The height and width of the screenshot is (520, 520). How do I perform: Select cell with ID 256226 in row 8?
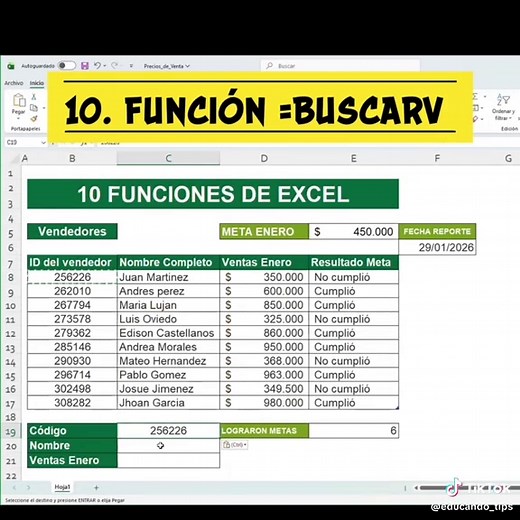click(x=72, y=277)
